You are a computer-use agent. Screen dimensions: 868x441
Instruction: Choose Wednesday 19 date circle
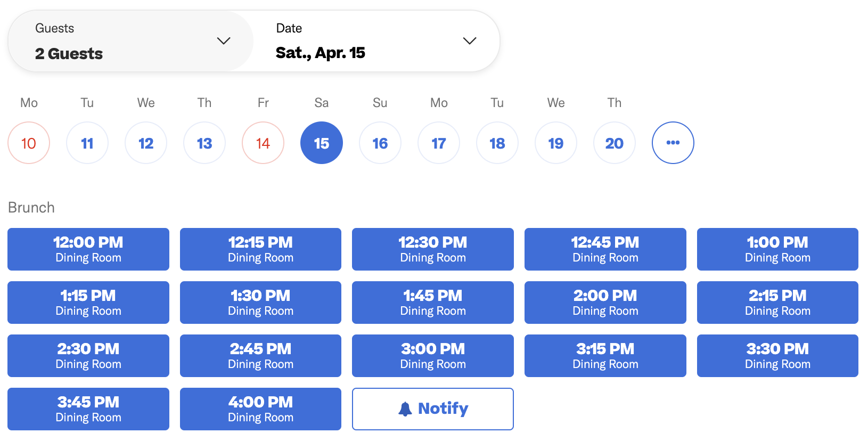point(556,143)
